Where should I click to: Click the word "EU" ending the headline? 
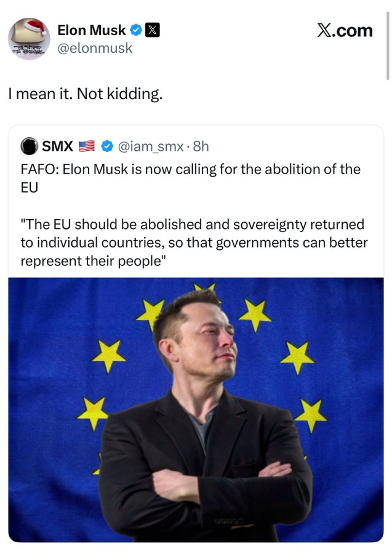[x=29, y=187]
